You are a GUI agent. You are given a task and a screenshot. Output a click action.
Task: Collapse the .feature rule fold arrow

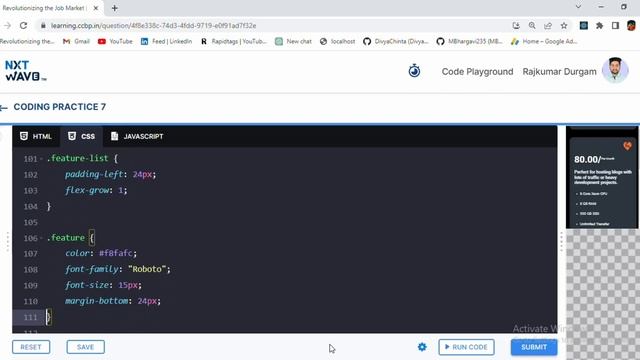pyautogui.click(x=42, y=238)
